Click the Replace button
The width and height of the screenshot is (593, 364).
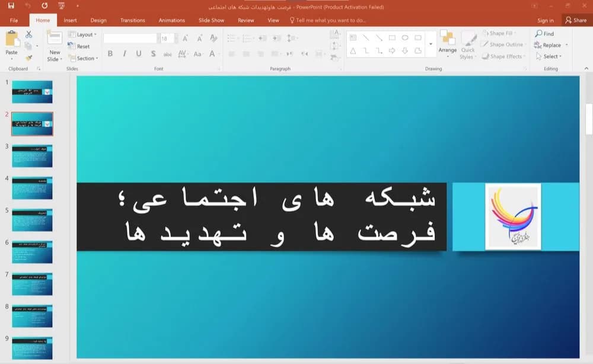pos(547,45)
